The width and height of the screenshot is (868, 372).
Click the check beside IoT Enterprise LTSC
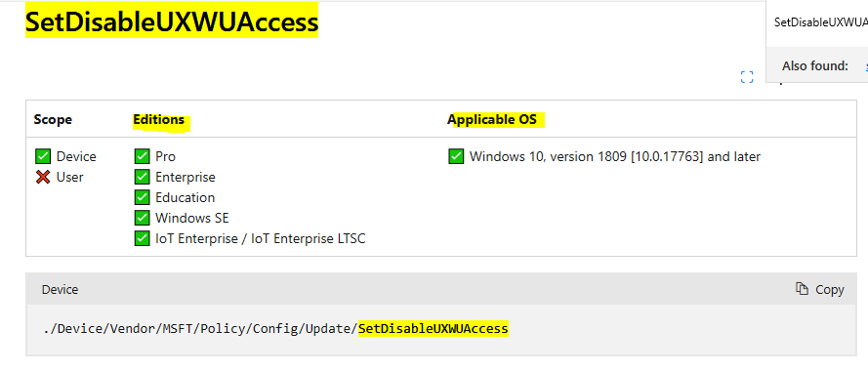click(143, 238)
